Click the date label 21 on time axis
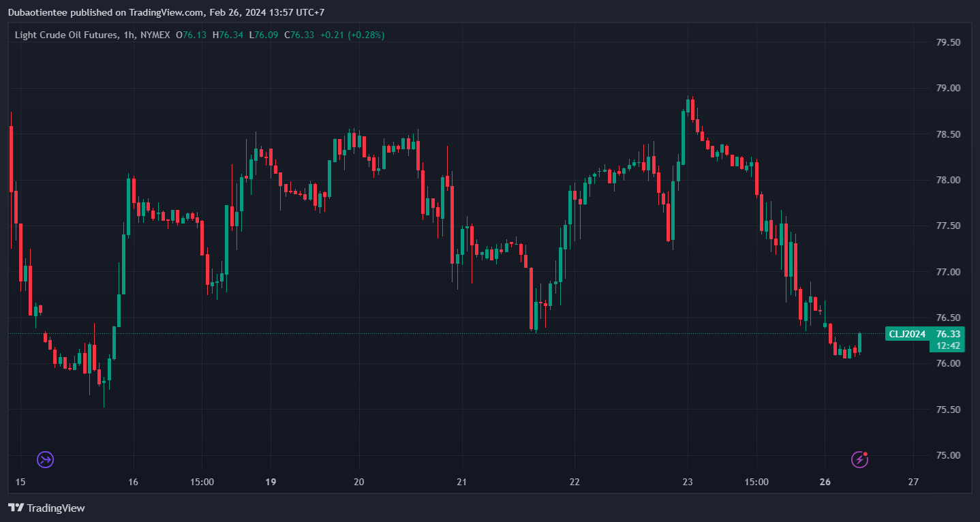 click(461, 482)
